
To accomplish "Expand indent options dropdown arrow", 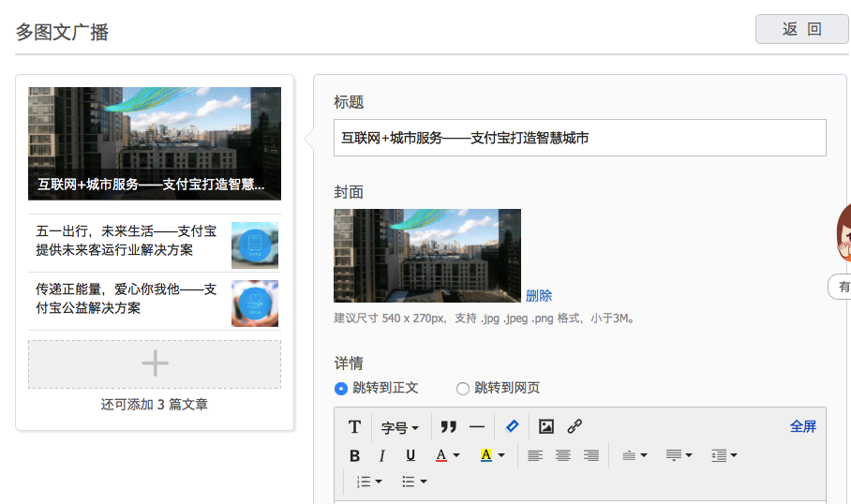I will tap(734, 455).
